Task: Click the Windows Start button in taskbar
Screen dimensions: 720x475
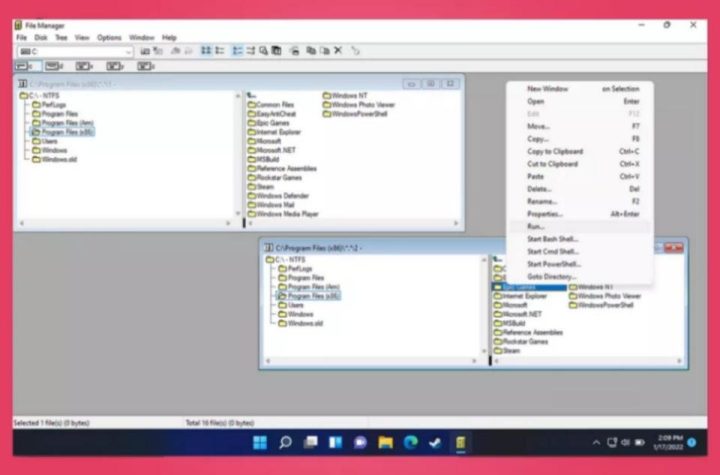Action: tap(260, 442)
